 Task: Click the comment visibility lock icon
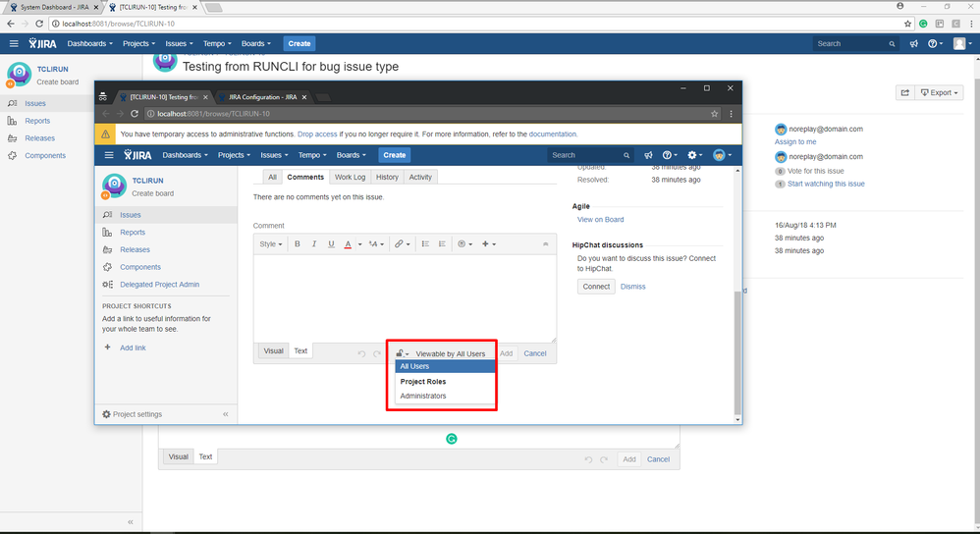point(402,353)
